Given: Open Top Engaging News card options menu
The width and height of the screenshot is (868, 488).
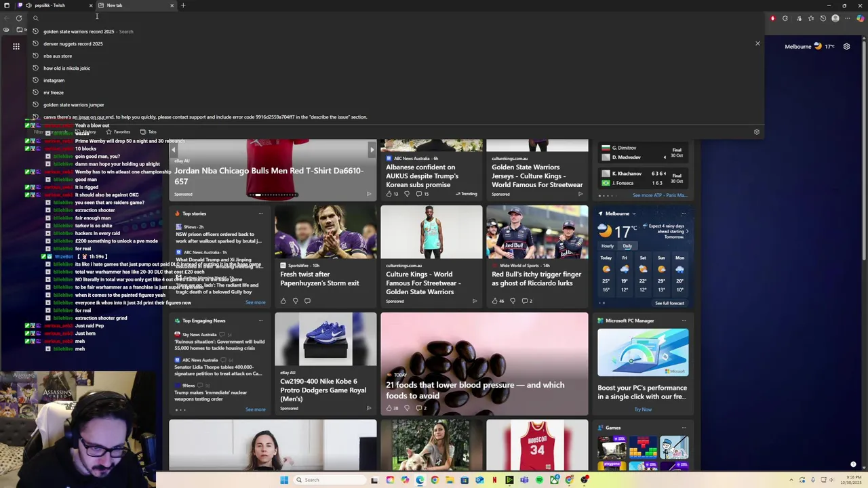Looking at the screenshot, I should tap(260, 321).
